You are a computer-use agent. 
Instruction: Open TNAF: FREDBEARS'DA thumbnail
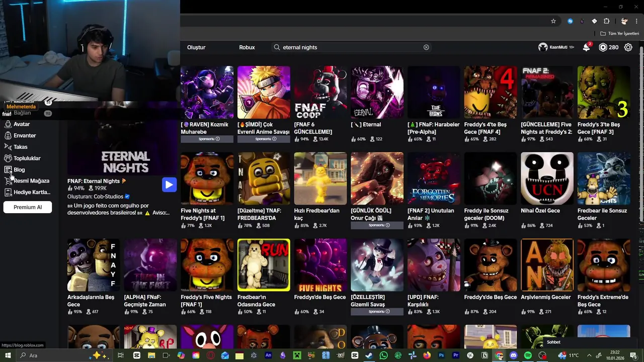[264, 178]
